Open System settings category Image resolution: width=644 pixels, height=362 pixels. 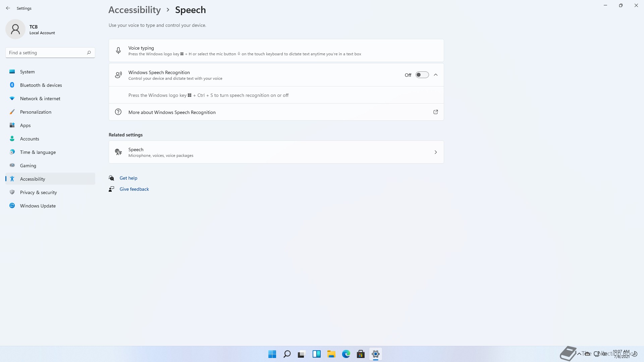pyautogui.click(x=50, y=72)
